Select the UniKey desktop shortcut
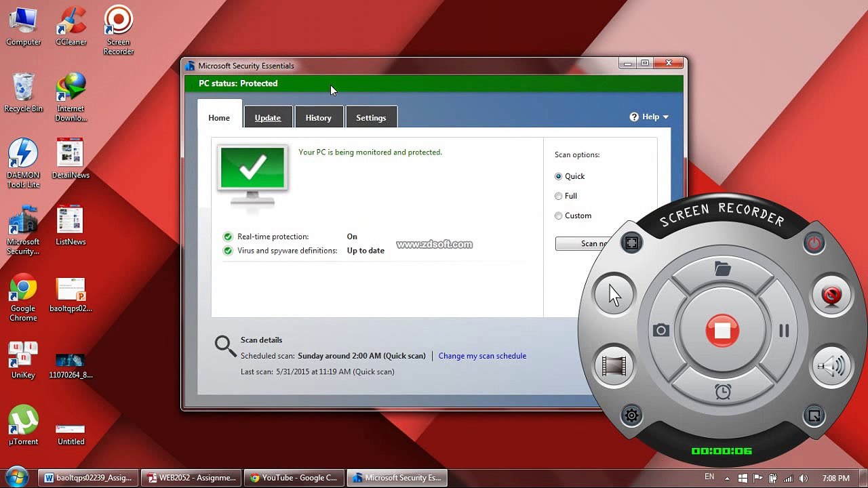 (x=23, y=360)
